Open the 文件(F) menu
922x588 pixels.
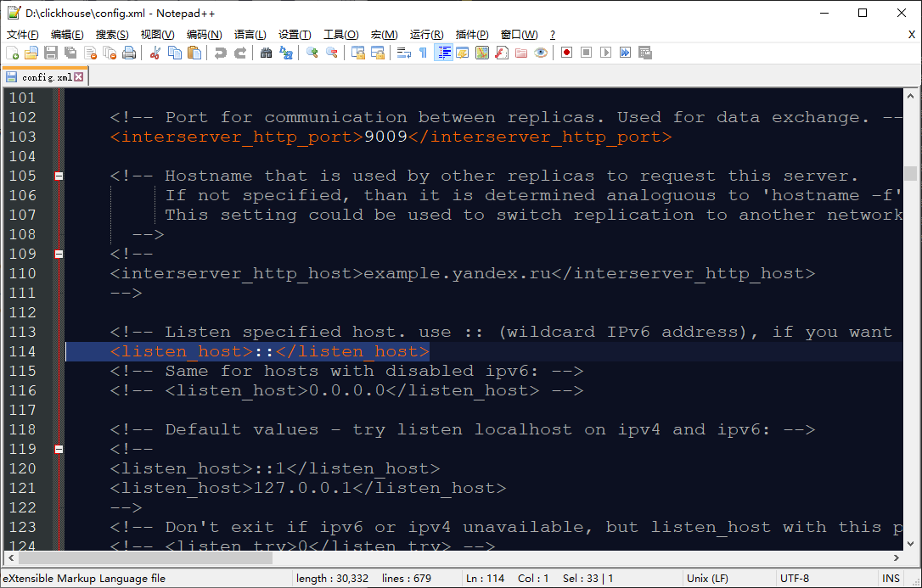[x=23, y=35]
